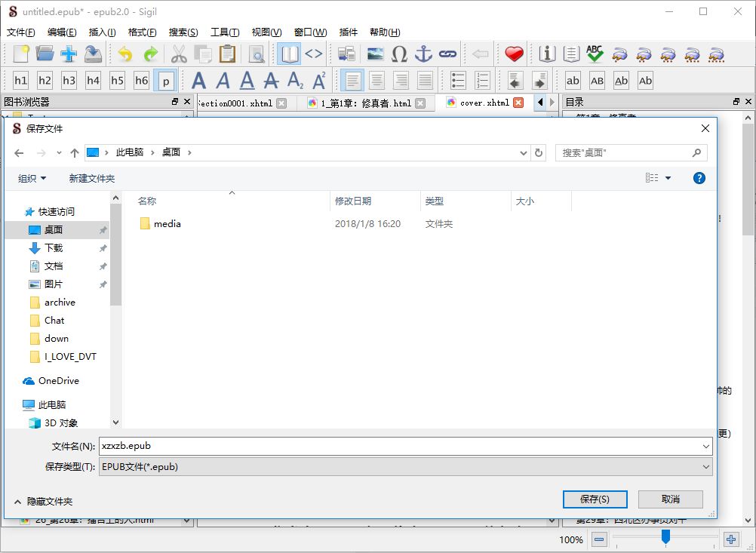Click the chain Insert Link icon
Screen dimensions: 756x553
click(x=448, y=54)
